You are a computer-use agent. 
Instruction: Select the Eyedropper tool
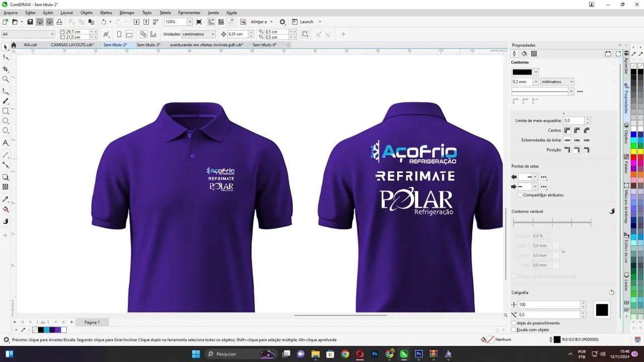[6, 199]
